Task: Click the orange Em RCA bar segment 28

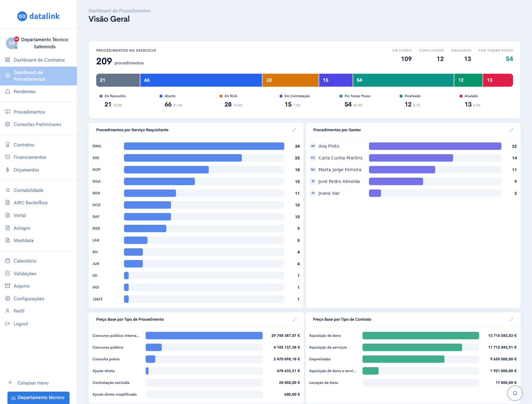Action: [x=290, y=80]
